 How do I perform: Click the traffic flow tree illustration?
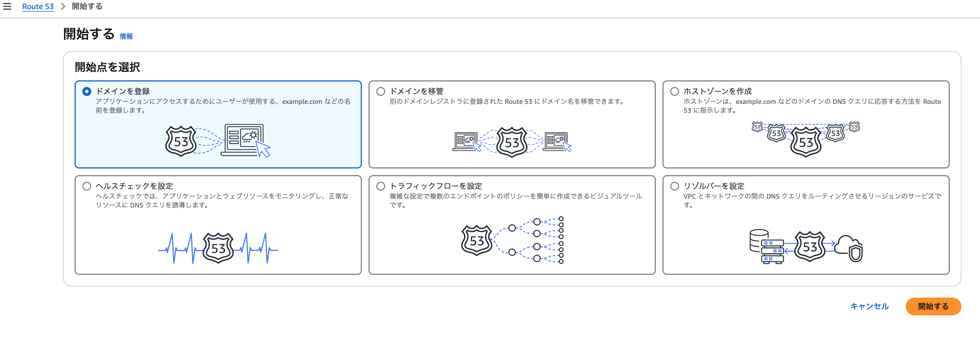[x=512, y=240]
